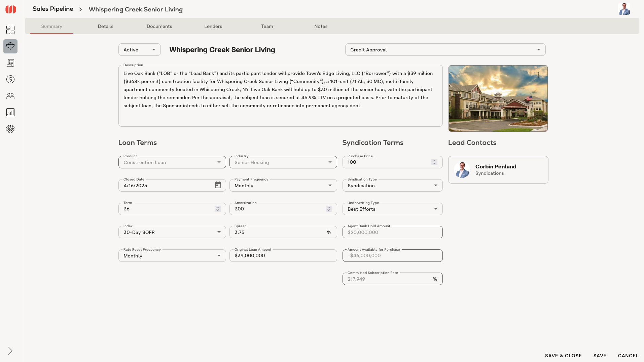Open the Closed Date calendar picker
The image size is (644, 362).
(x=218, y=185)
